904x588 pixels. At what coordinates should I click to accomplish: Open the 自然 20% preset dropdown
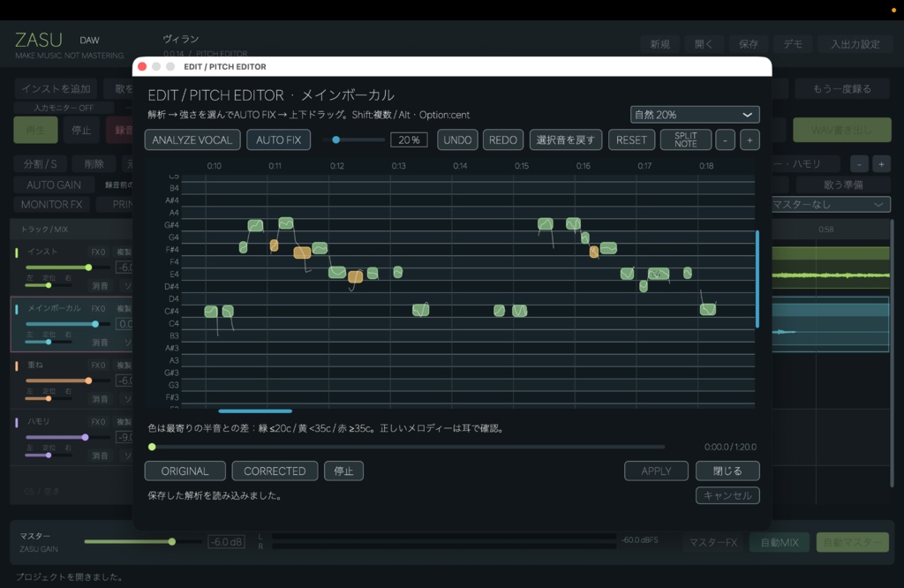point(695,115)
